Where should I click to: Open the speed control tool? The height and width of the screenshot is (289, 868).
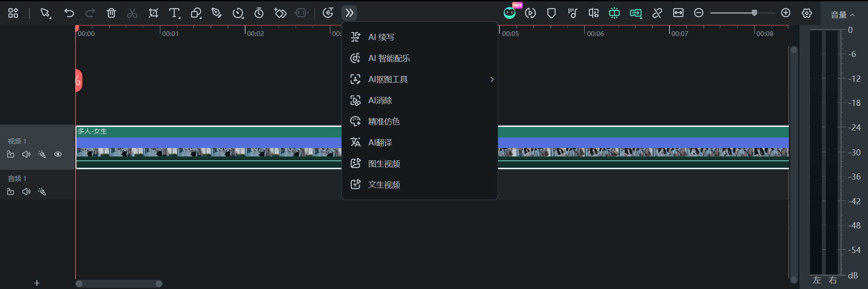coord(238,13)
